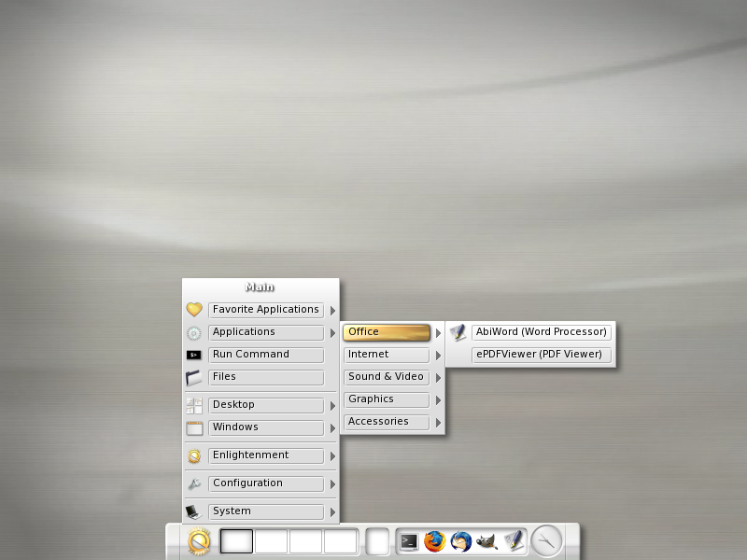Click the terminal icon beside Run Command
747x560 pixels.
coord(194,355)
